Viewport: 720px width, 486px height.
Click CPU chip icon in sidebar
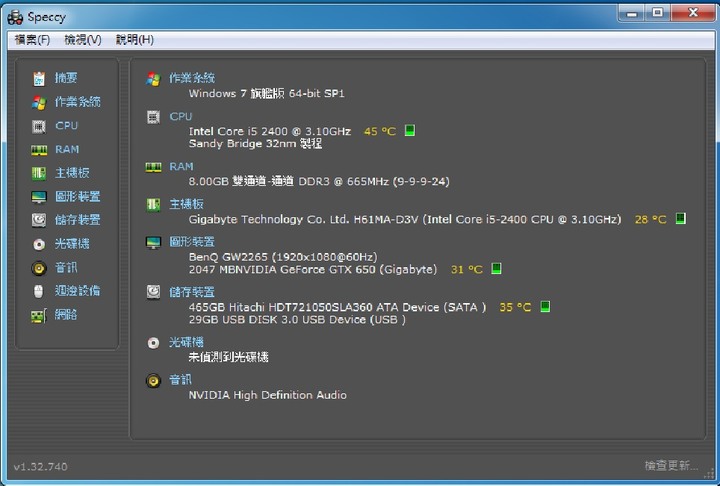[39, 126]
